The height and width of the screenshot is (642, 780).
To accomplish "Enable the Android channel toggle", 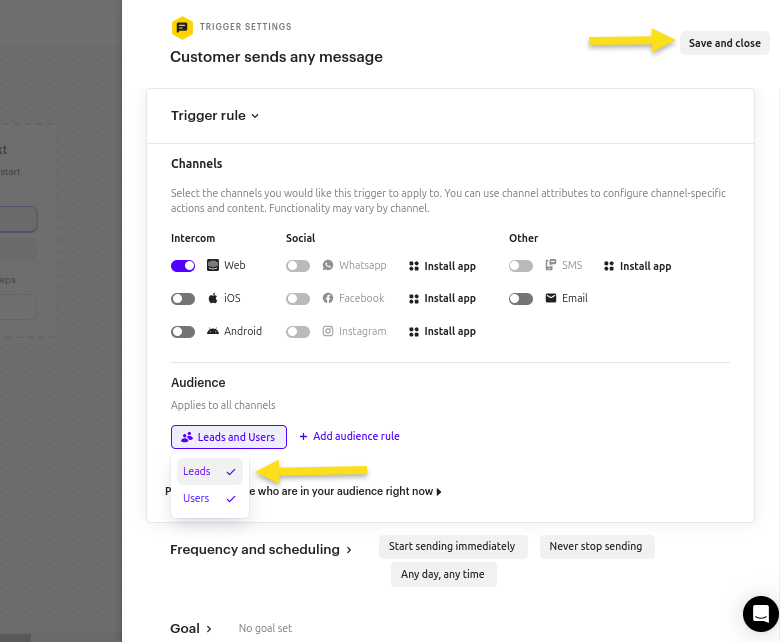I will point(183,332).
